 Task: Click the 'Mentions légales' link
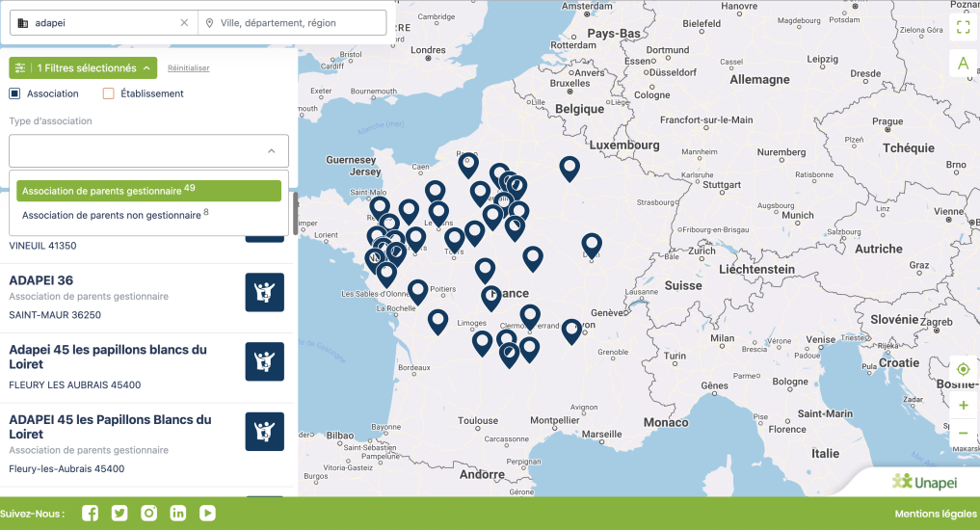[x=936, y=514]
